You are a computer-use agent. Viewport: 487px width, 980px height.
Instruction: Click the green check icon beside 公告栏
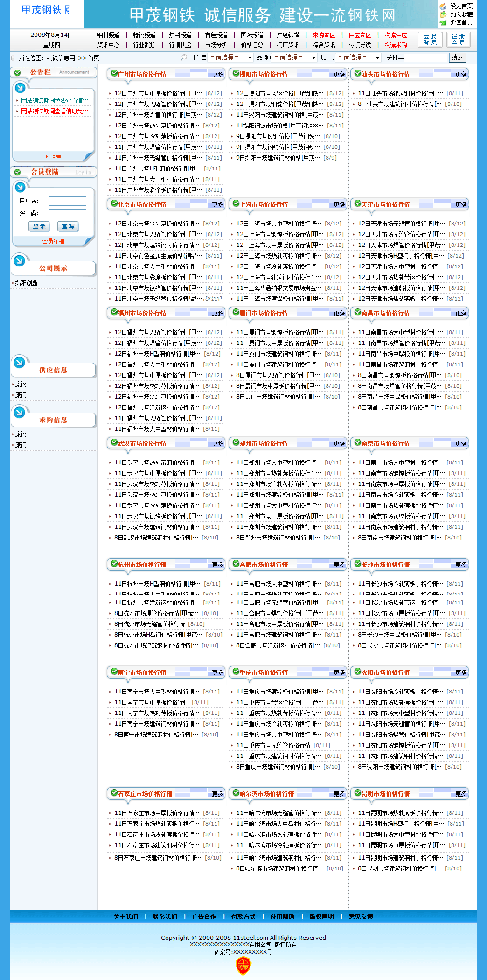[x=18, y=73]
